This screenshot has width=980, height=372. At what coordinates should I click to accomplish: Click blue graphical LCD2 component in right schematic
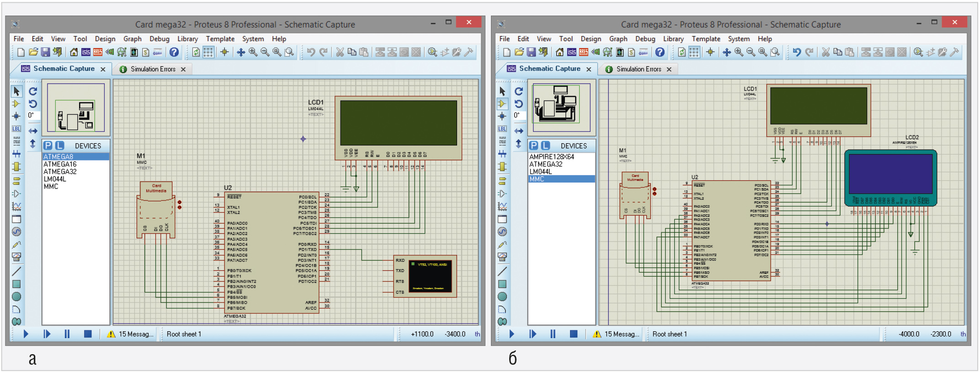[891, 178]
